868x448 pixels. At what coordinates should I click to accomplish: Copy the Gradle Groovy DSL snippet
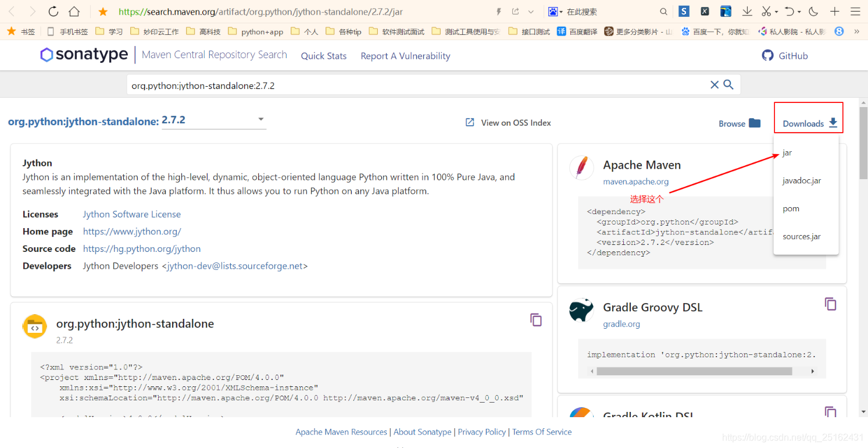[x=831, y=304]
